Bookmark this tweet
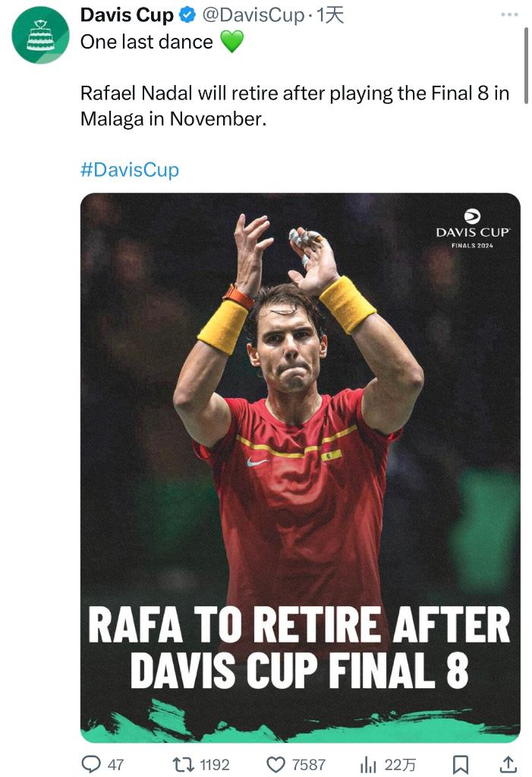532x777 pixels. pyautogui.click(x=460, y=764)
